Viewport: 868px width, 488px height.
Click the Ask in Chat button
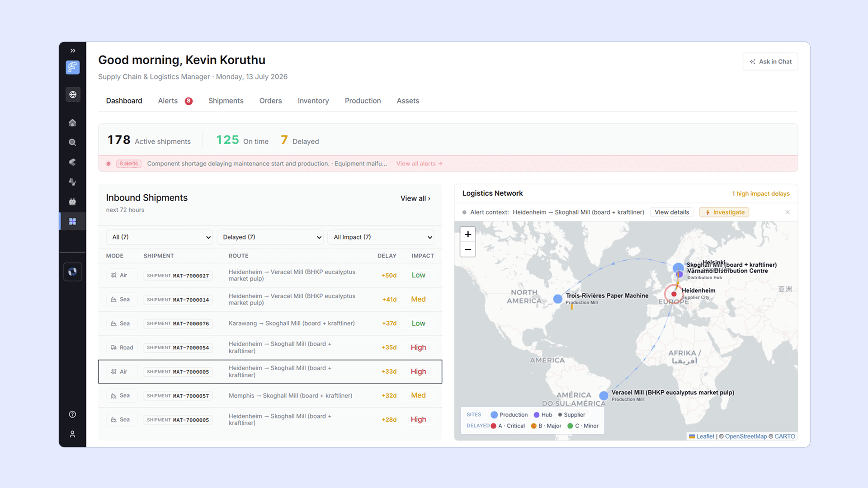pyautogui.click(x=770, y=61)
